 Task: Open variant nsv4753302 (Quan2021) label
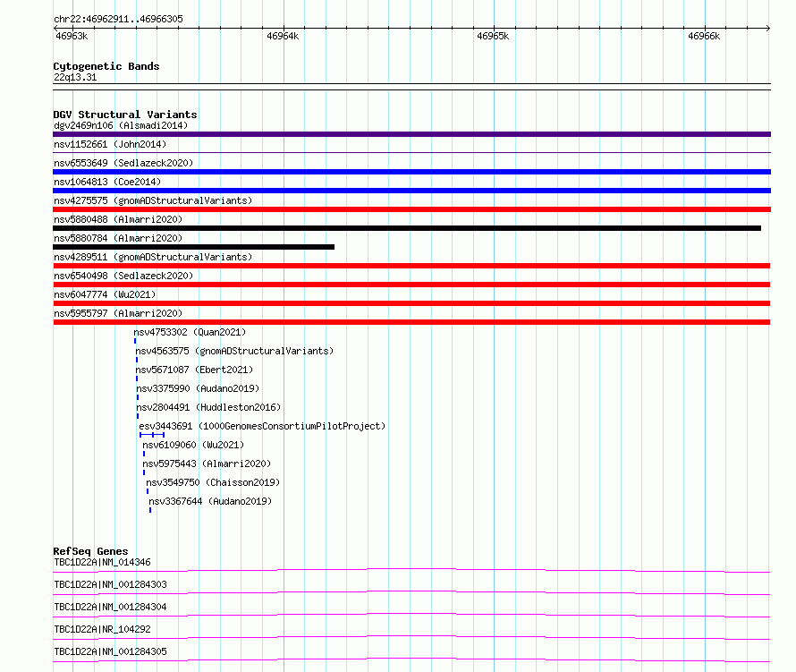(190, 332)
